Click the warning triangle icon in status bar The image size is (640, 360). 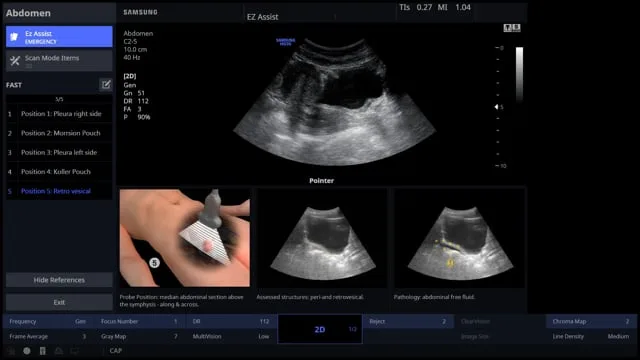point(58,351)
